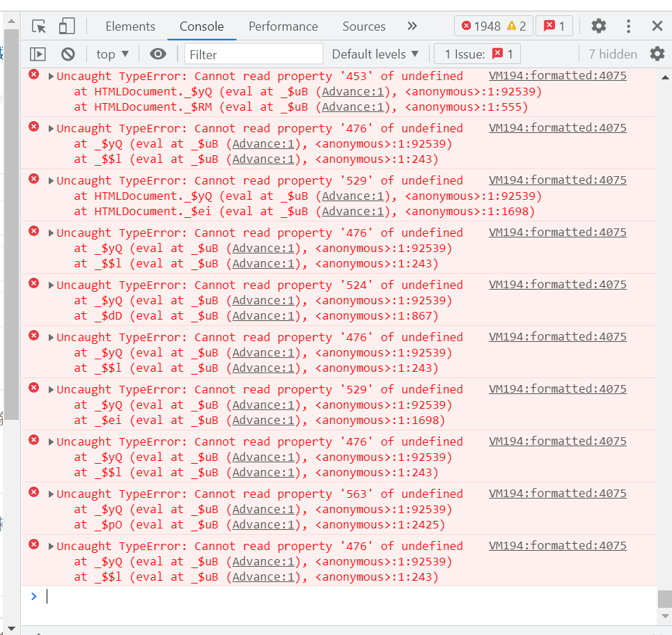Open DevTools settings gear
The height and width of the screenshot is (635, 672).
(599, 26)
